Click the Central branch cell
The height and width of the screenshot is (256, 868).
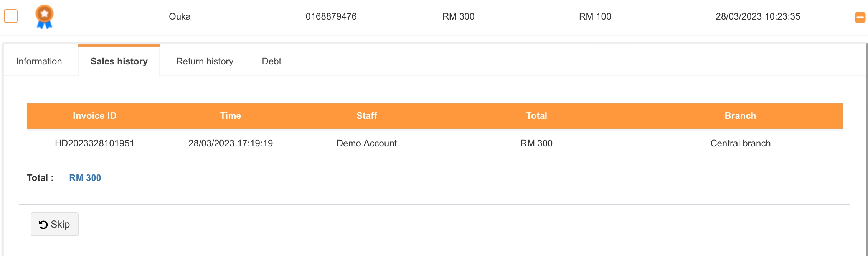click(x=740, y=143)
